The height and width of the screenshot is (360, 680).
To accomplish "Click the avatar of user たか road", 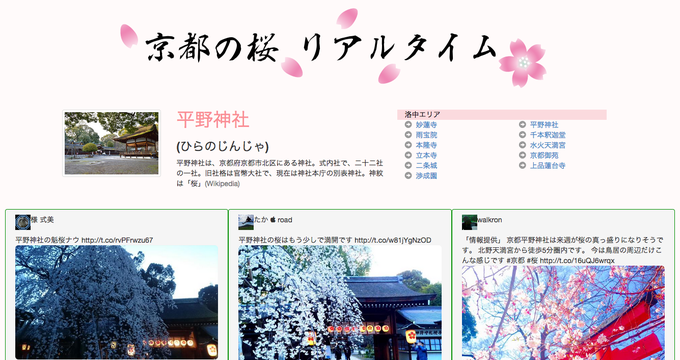I will tap(246, 222).
